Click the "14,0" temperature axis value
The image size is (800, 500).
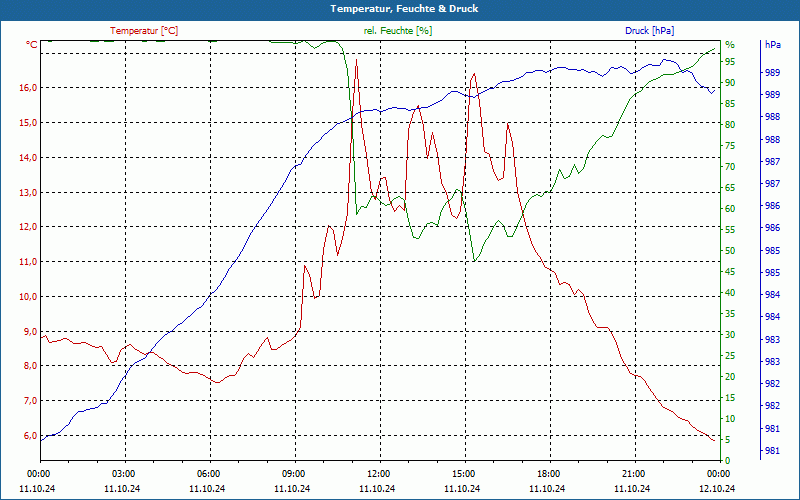click(29, 158)
